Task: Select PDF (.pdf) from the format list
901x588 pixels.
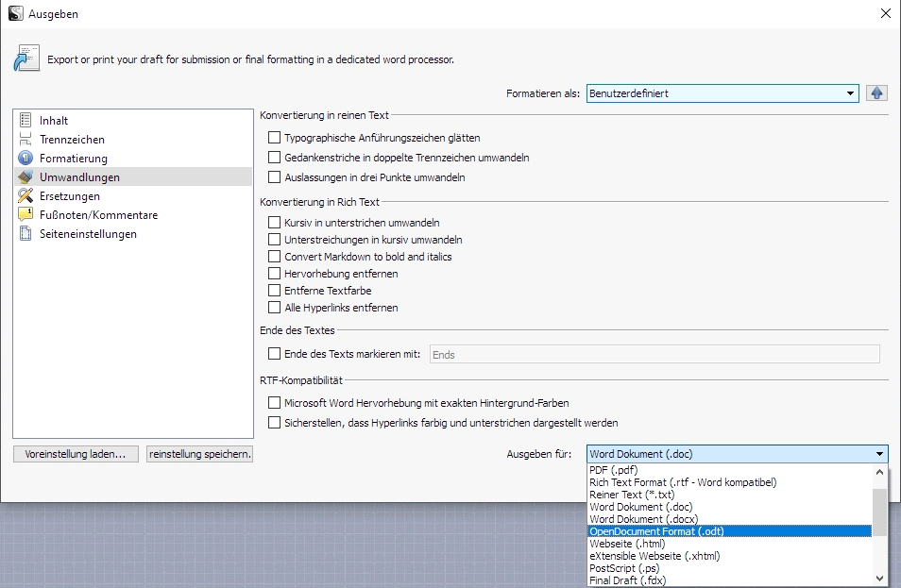Action: (730, 470)
